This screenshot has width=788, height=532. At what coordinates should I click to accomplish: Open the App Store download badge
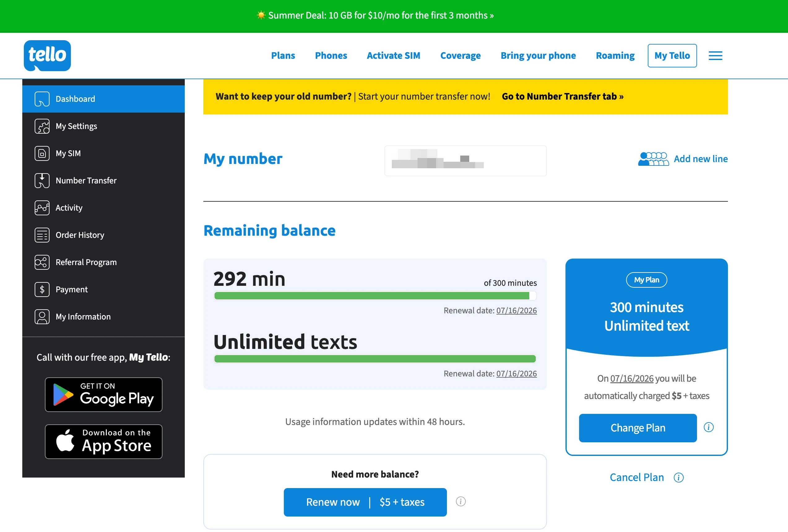tap(104, 441)
